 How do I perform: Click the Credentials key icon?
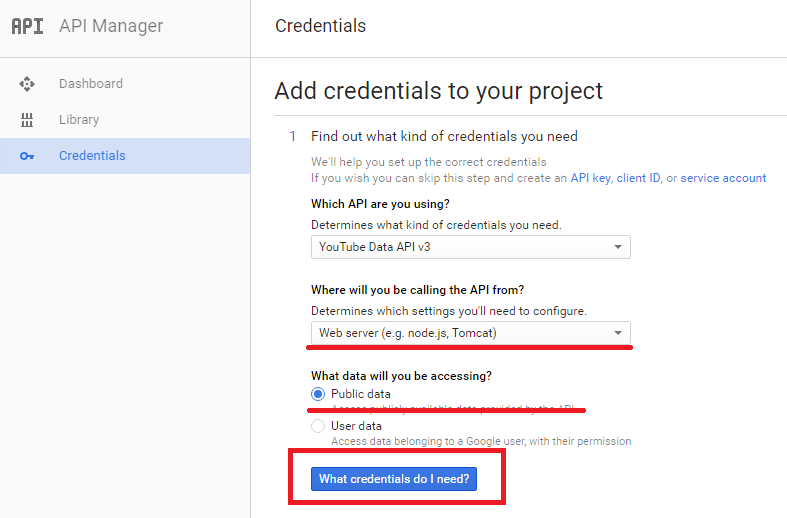(27, 156)
